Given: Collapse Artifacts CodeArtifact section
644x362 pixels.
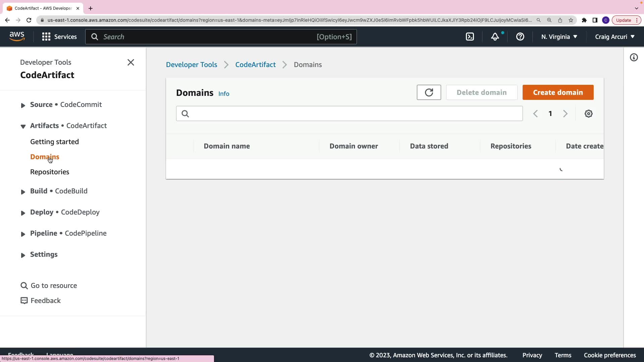Looking at the screenshot, I should pyautogui.click(x=23, y=126).
